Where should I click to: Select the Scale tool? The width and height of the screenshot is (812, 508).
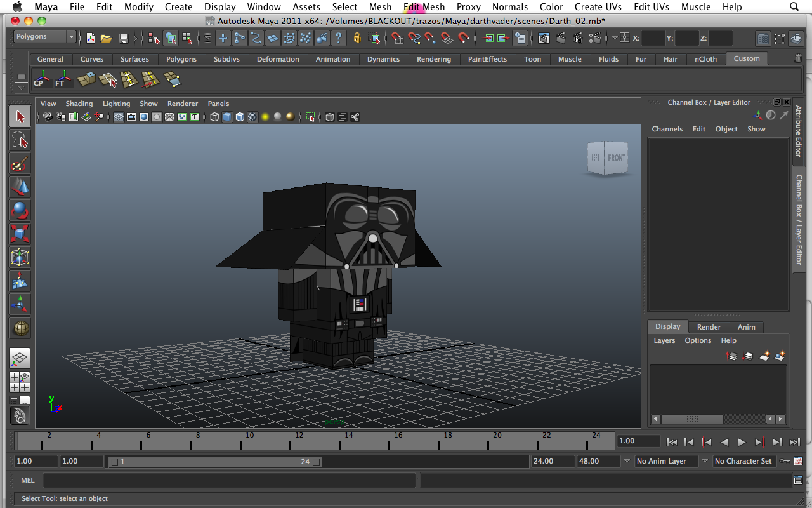pyautogui.click(x=20, y=234)
